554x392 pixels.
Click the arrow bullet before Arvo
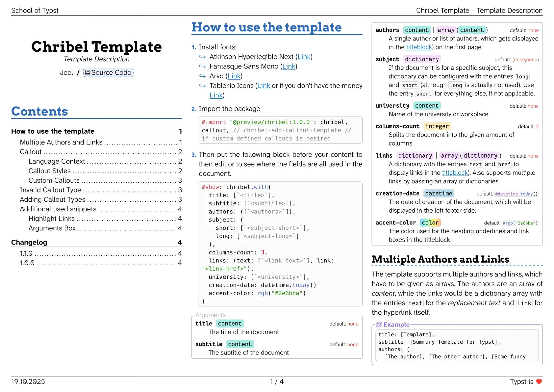click(x=202, y=76)
